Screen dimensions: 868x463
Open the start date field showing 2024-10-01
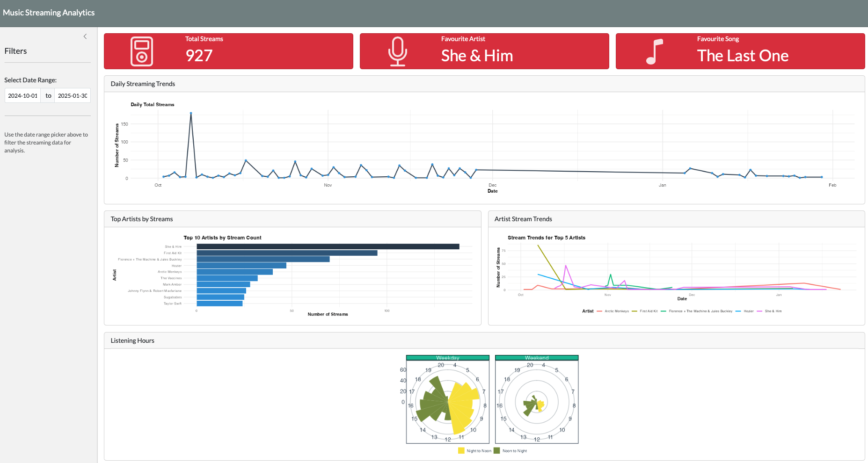pyautogui.click(x=23, y=95)
